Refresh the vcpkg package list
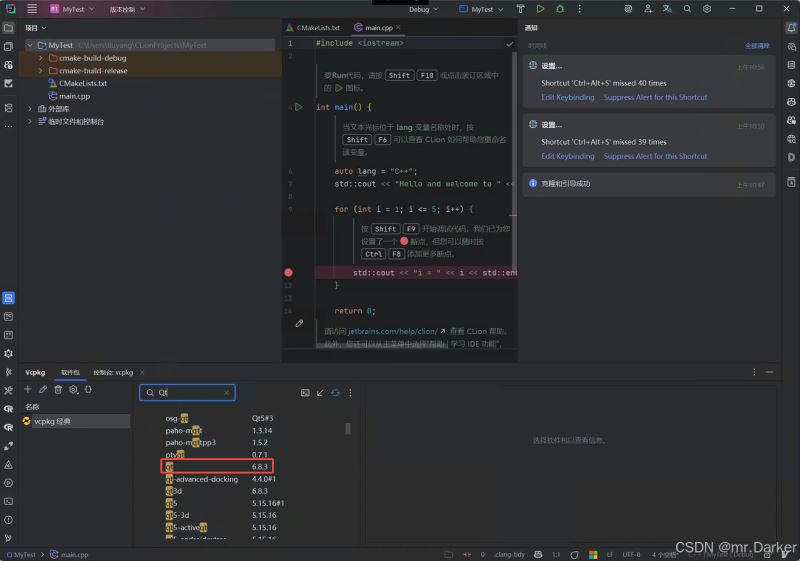This screenshot has width=800, height=561. [x=335, y=393]
